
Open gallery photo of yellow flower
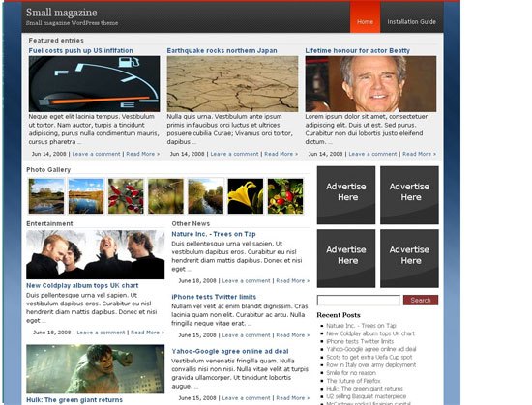[x=246, y=196]
